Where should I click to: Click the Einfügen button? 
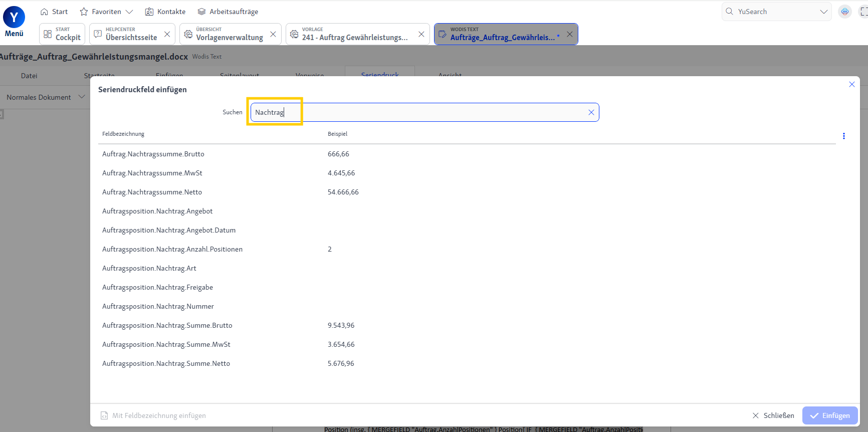830,415
